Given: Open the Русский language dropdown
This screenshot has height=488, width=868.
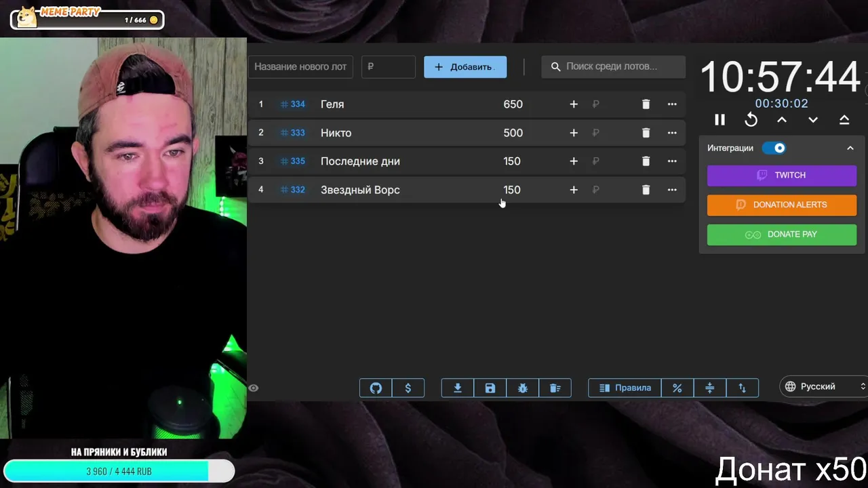Looking at the screenshot, I should (x=824, y=386).
